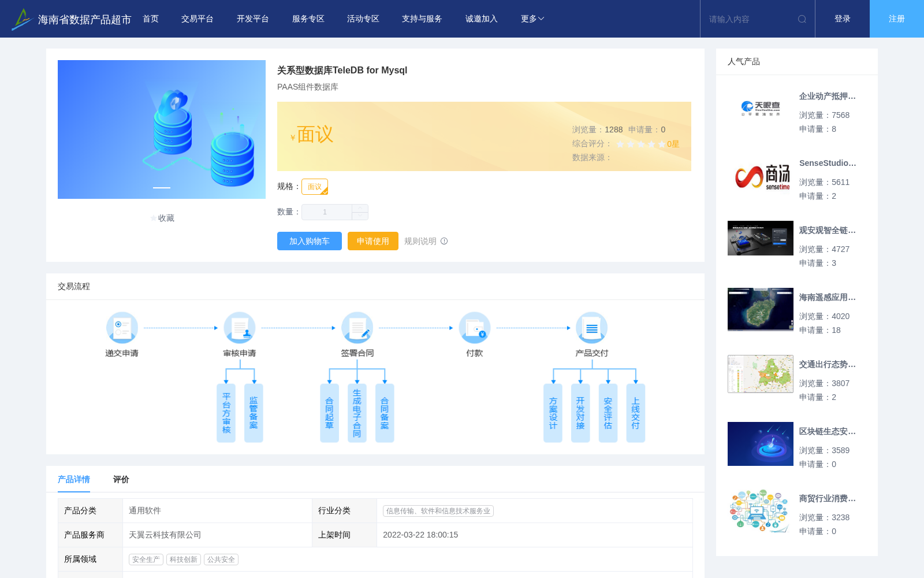Click the 信息传输、软件和信息技术服务业 tag

point(438,511)
